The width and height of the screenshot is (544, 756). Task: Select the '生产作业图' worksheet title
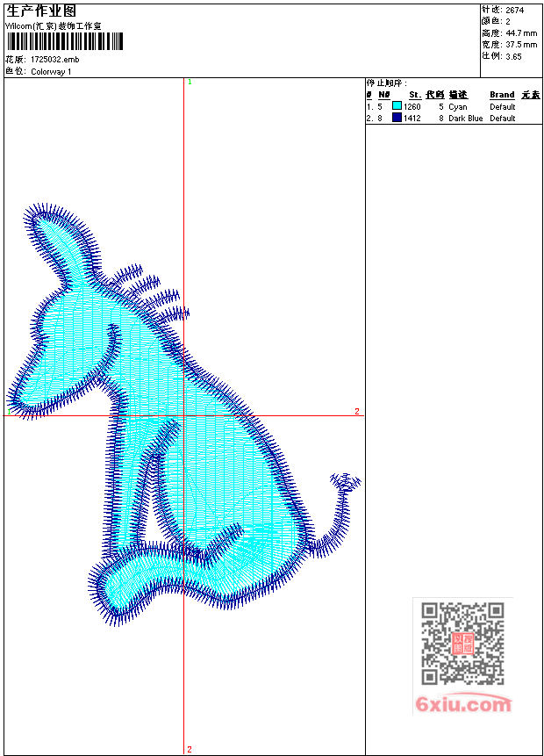(x=40, y=11)
